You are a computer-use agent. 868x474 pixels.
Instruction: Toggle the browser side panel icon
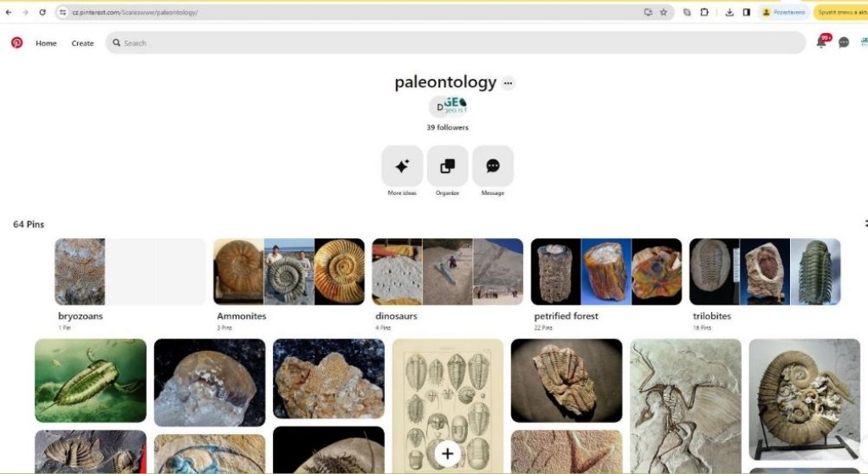(746, 12)
